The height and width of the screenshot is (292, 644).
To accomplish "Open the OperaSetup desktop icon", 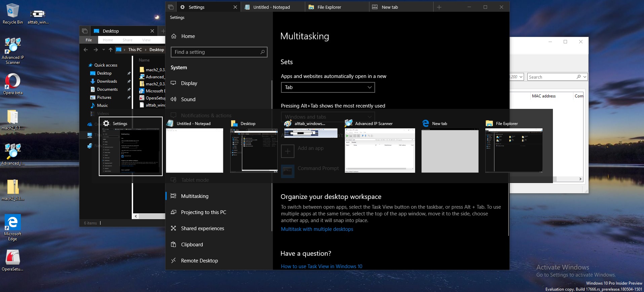I will [x=12, y=260].
